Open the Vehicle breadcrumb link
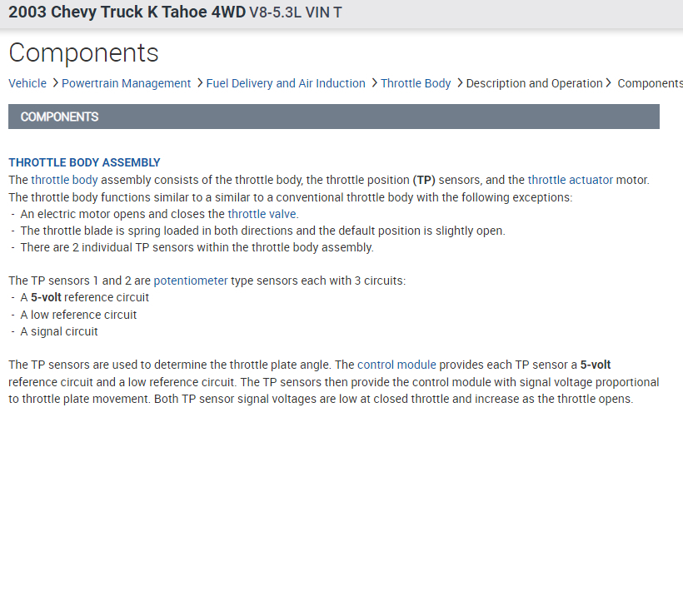Viewport: 683px width, 616px height. [x=27, y=83]
